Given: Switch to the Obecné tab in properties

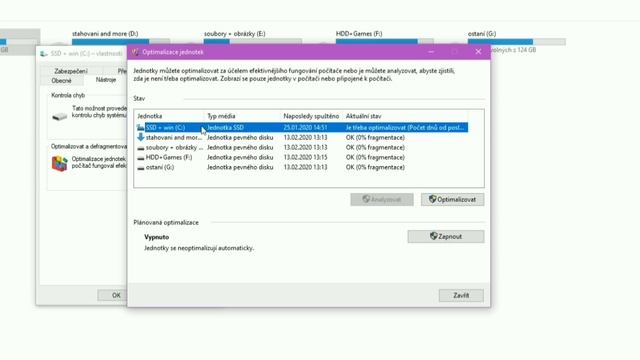Looking at the screenshot, I should tap(61, 80).
